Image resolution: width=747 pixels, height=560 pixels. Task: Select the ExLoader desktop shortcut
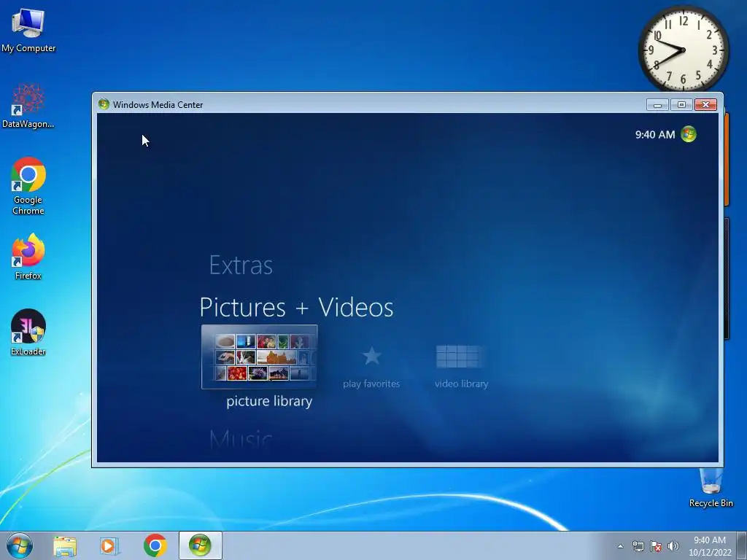coord(28,332)
